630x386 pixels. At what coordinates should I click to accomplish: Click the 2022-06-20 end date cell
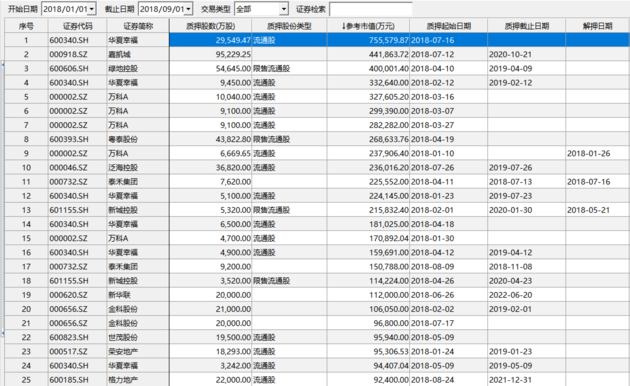point(526,294)
